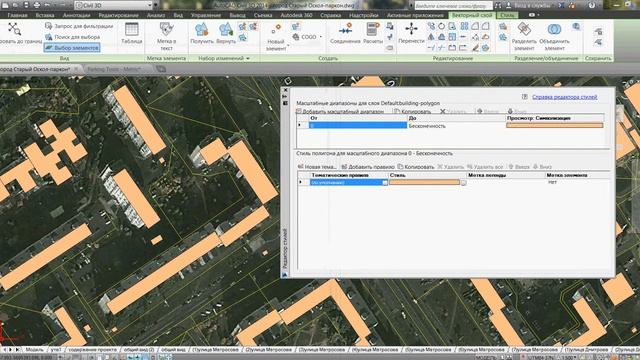Viewport: 640px width, 360px height.
Task: Click the Вернуть (Check-in) icon
Action: [226, 33]
